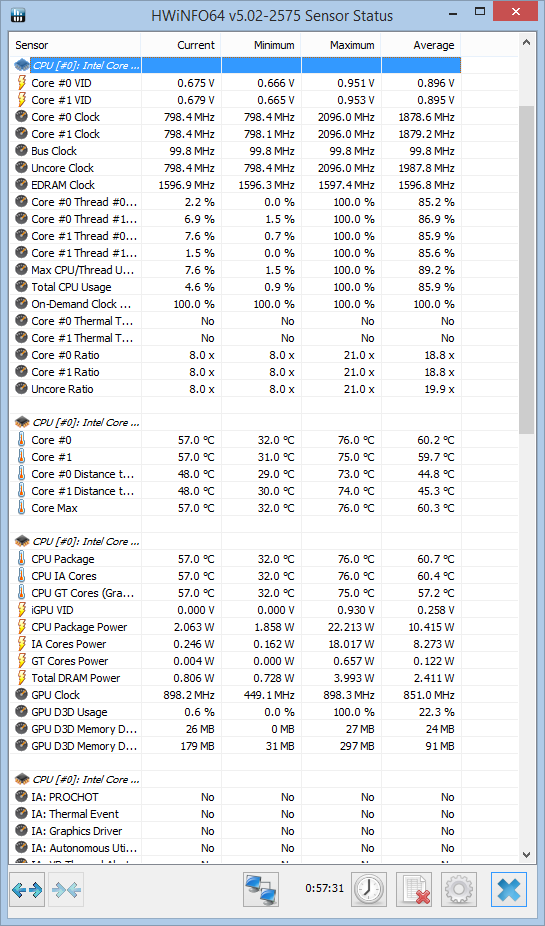Select the CPU Package Power row
Screen dimensions: 545x926
coord(235,627)
